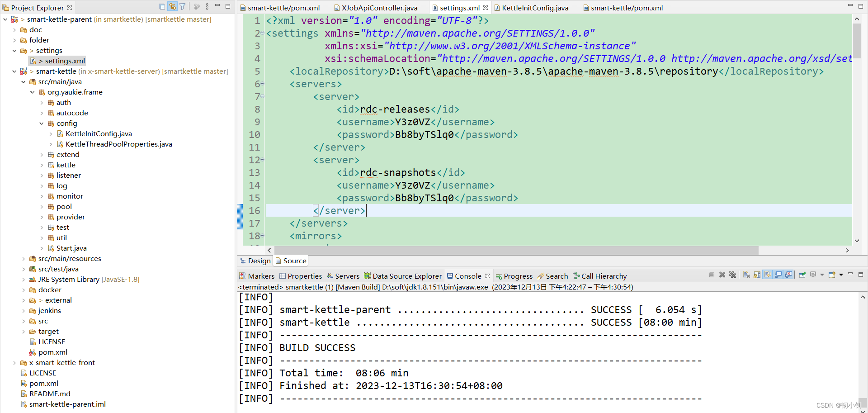Open the Markers view tab
This screenshot has height=413, width=868.
pyautogui.click(x=256, y=276)
